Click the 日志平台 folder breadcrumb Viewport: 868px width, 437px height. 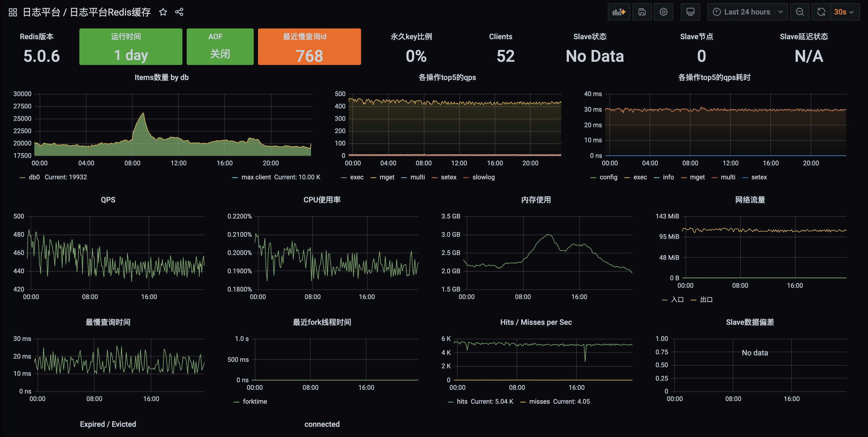pos(41,12)
